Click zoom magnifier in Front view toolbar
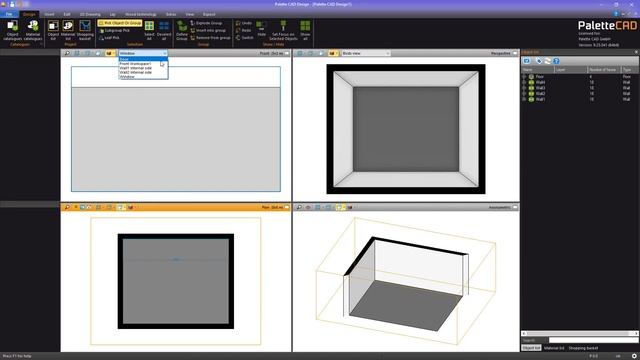Screen dimensions: 640x360 point(67,53)
